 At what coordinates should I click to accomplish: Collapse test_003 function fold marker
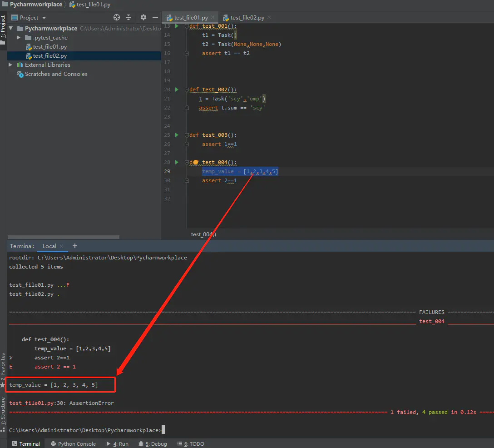pos(187,135)
